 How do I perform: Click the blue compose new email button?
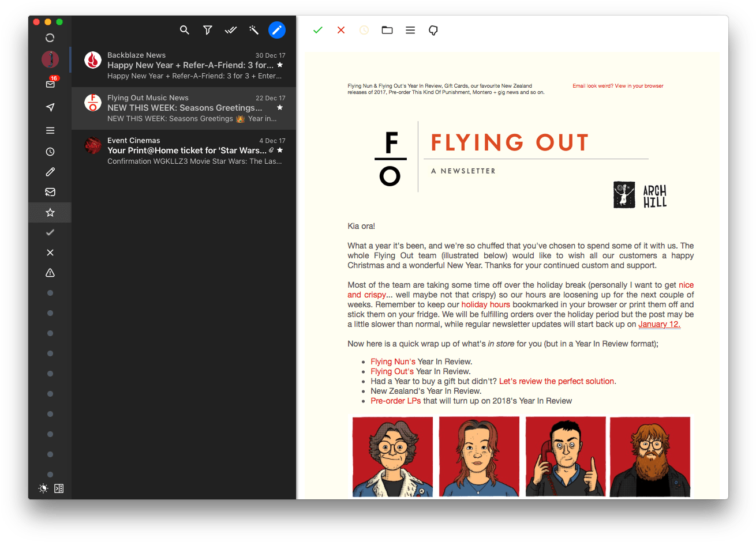[x=277, y=30]
